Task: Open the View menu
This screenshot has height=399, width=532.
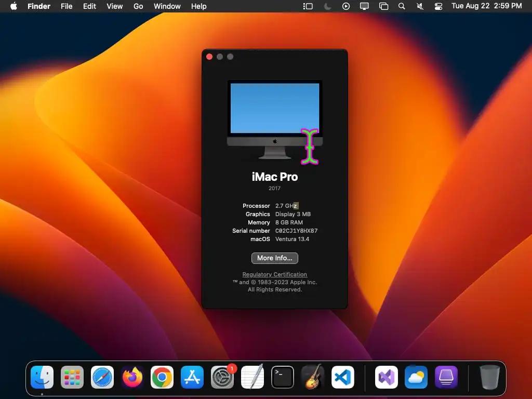Action: click(115, 6)
